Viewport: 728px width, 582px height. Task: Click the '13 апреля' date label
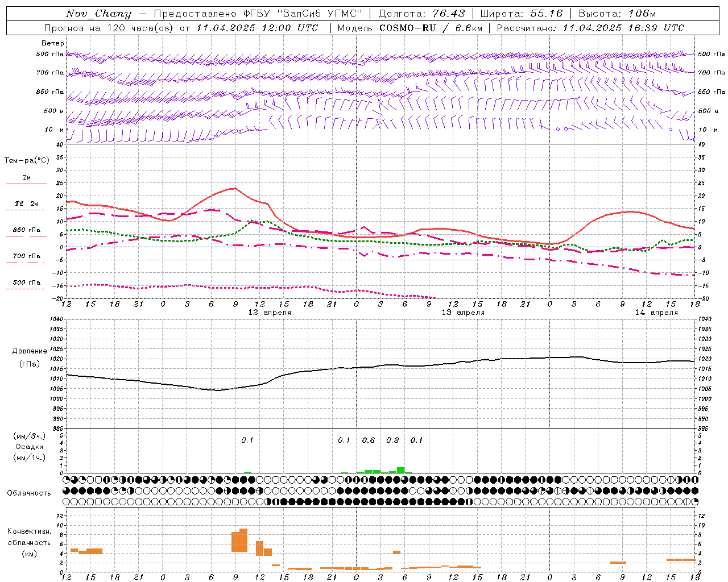(x=463, y=313)
